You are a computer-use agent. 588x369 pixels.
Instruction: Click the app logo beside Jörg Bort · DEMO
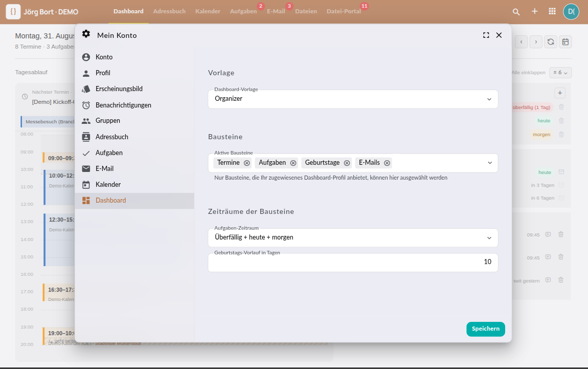pos(13,12)
